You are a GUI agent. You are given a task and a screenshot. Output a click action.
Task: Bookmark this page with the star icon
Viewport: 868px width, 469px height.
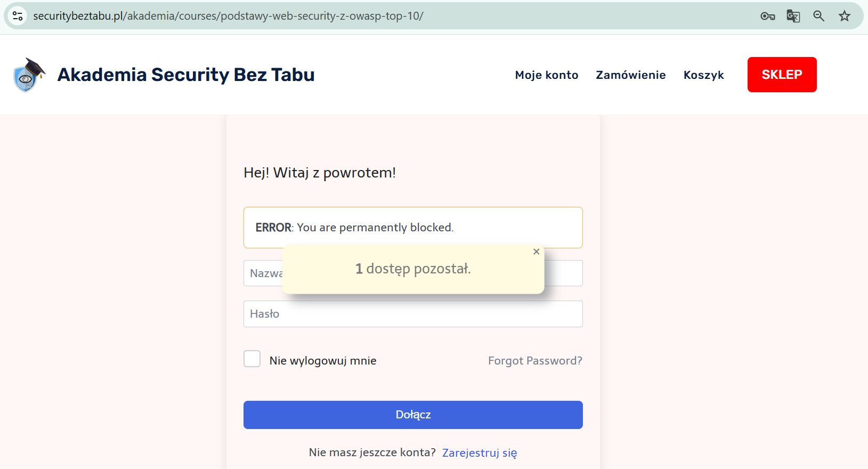point(845,16)
